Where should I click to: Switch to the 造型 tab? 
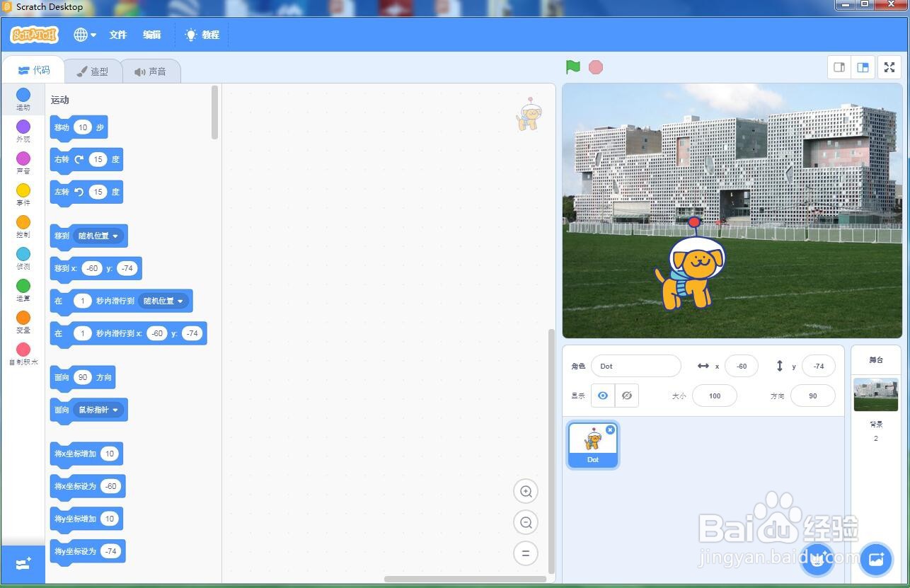(x=93, y=71)
